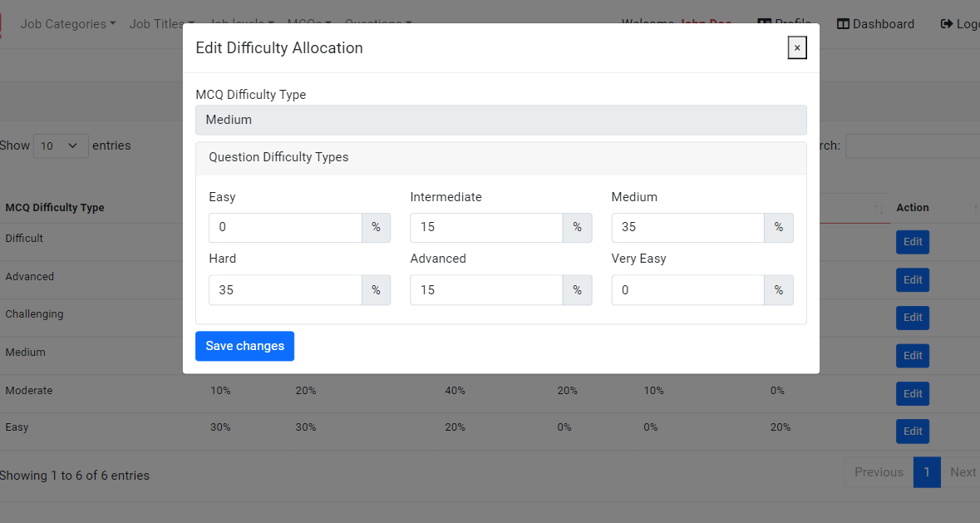The height and width of the screenshot is (523, 980).
Task: Open the Job Categories dropdown
Action: coord(67,23)
